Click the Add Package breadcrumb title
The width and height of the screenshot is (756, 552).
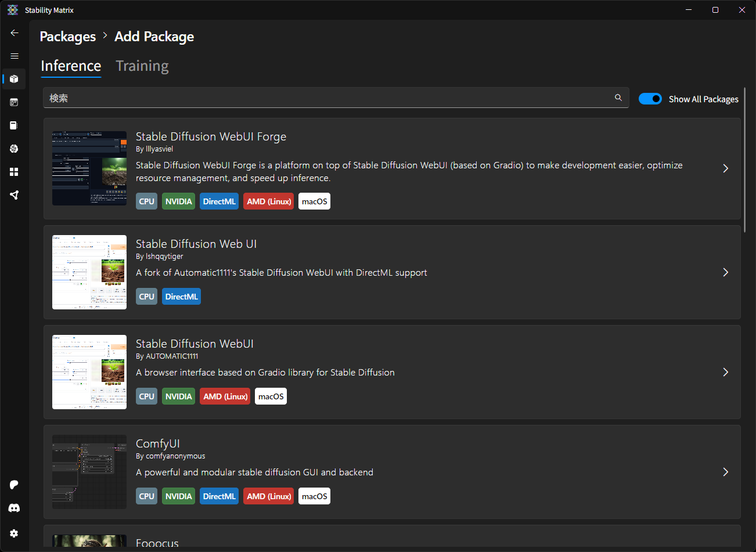point(154,37)
